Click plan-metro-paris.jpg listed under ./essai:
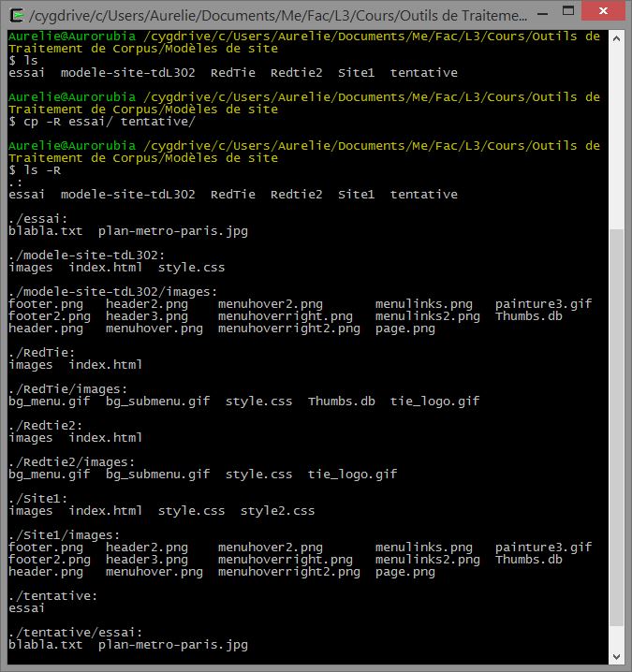This screenshot has width=632, height=672. click(x=173, y=231)
